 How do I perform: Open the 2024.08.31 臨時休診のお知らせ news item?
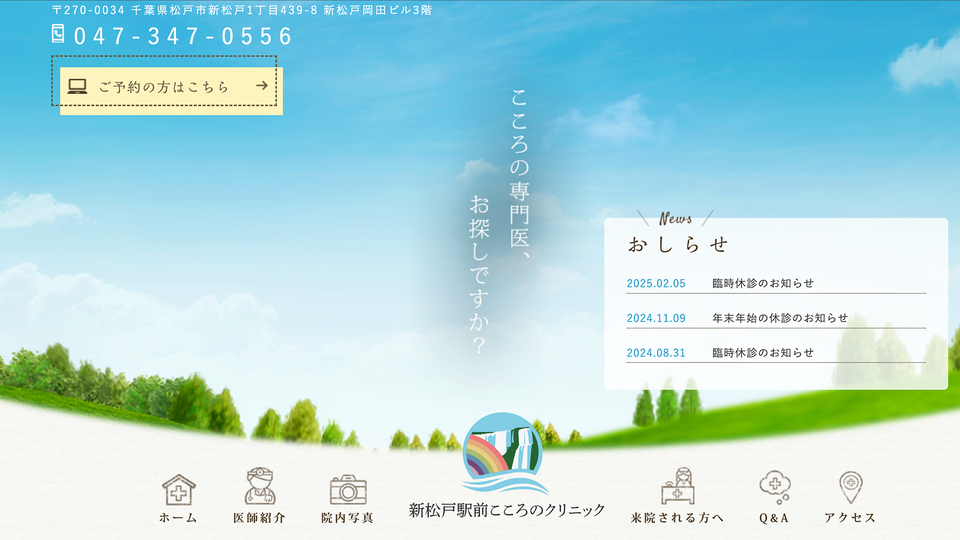coord(776,353)
